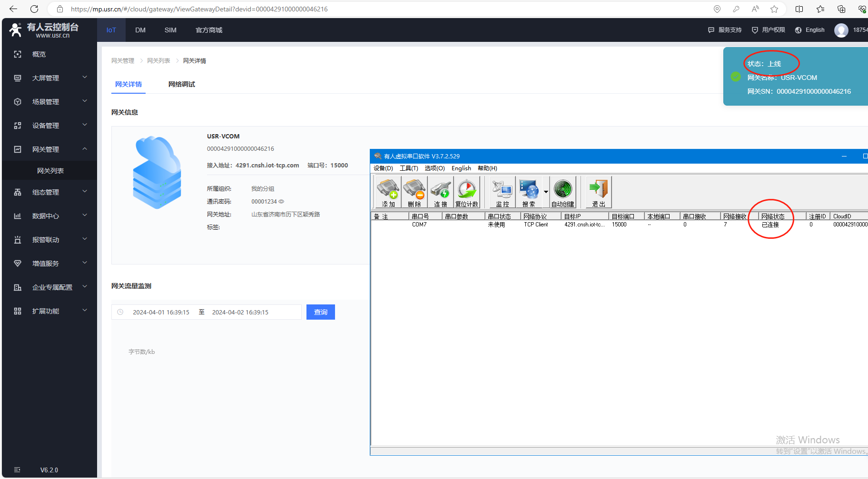Click the read aloud icon in address bar

pos(755,9)
